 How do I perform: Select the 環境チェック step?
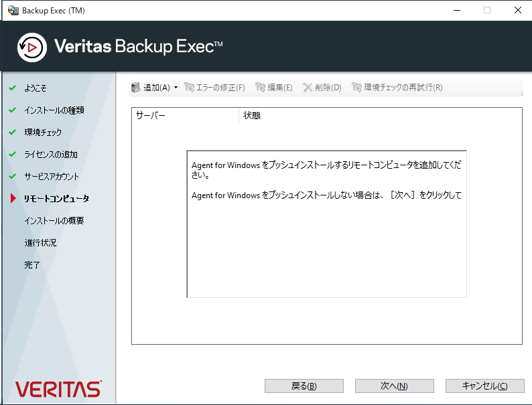coord(43,132)
